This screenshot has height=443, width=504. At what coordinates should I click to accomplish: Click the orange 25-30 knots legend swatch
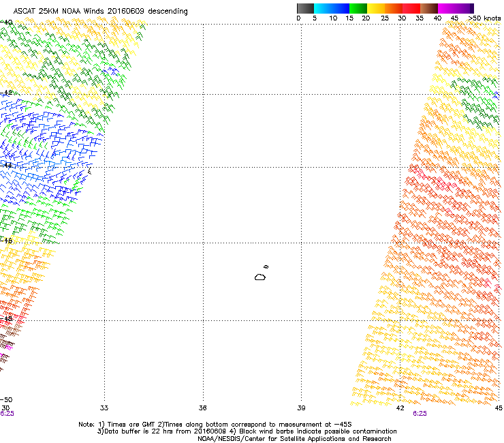click(x=394, y=8)
